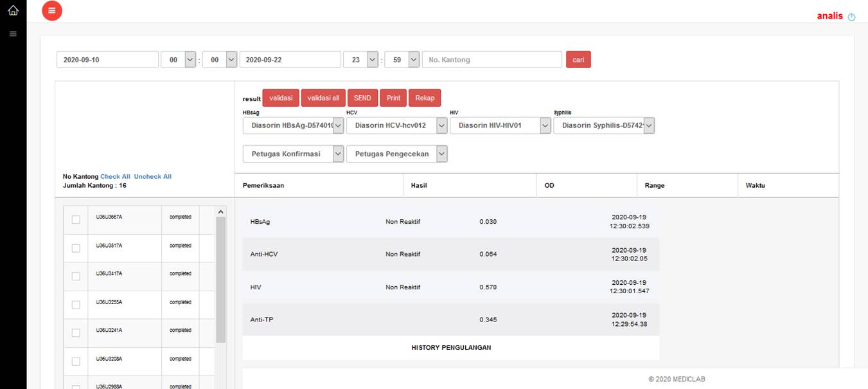Click the No. Kantong input field
Image resolution: width=868 pixels, height=389 pixels.
[492, 60]
